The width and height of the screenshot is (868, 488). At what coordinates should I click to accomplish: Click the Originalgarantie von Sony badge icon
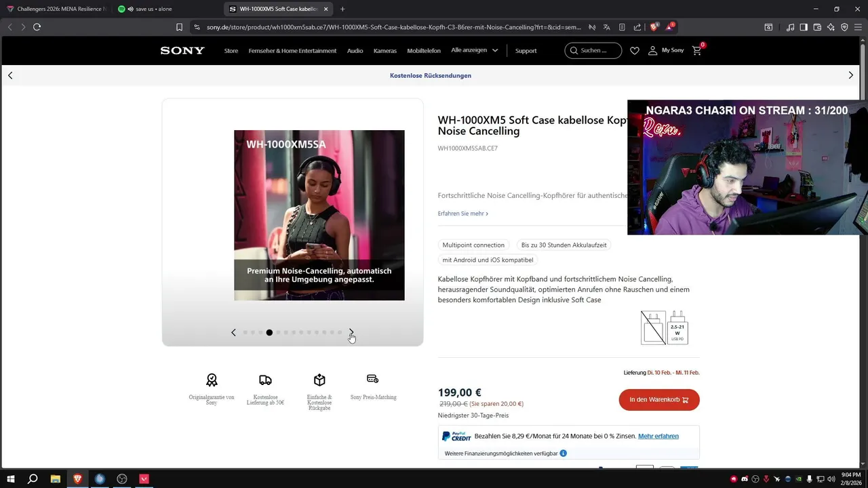[212, 380]
